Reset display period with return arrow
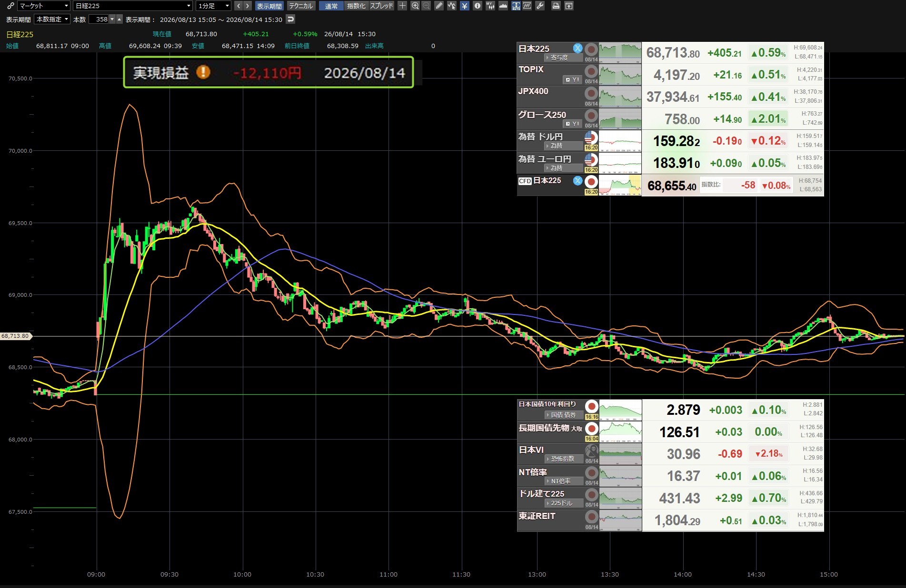This screenshot has height=588, width=906. tap(290, 19)
